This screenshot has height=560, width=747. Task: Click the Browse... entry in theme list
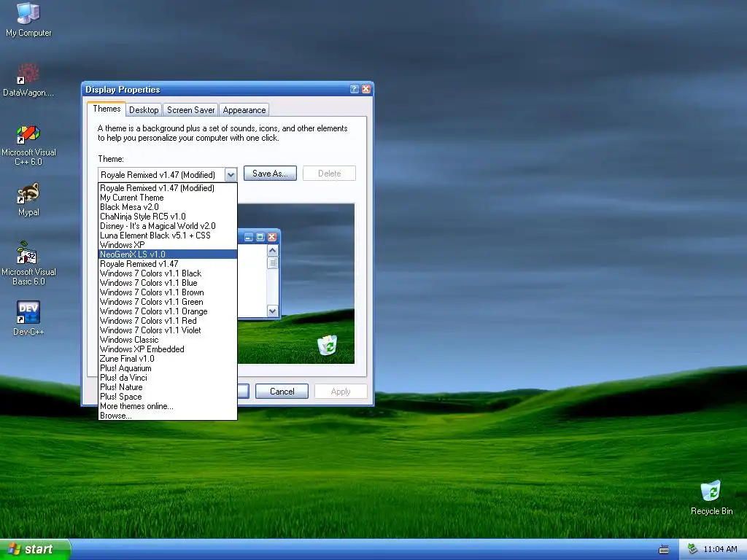168,416
